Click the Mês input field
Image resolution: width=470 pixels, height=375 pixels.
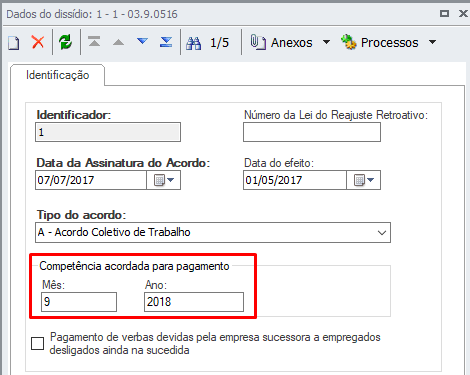pyautogui.click(x=79, y=302)
